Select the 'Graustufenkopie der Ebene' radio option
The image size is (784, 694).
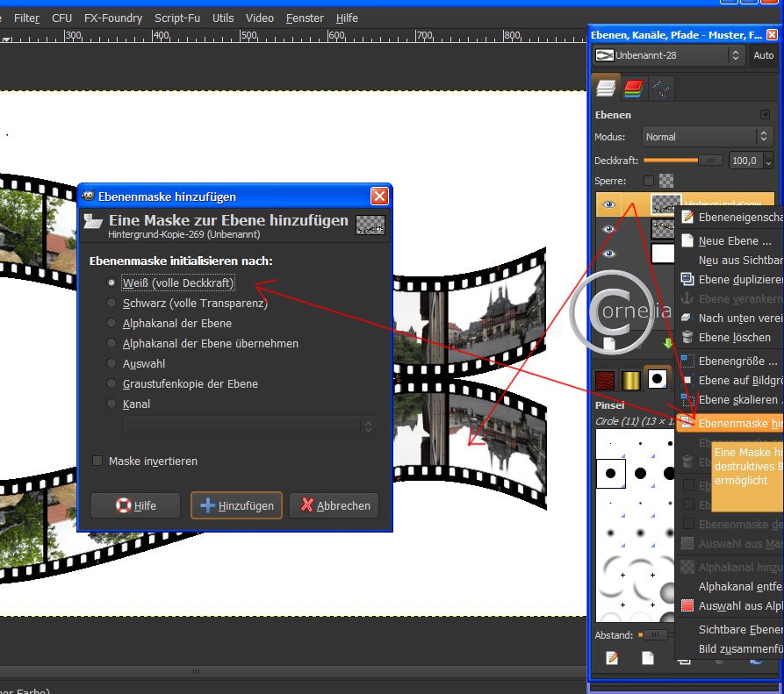tap(111, 383)
